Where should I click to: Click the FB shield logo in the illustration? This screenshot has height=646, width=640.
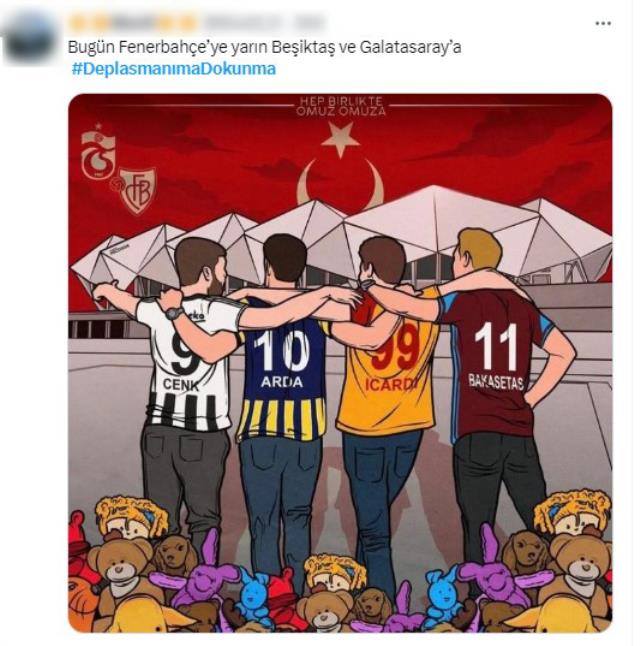(137, 191)
